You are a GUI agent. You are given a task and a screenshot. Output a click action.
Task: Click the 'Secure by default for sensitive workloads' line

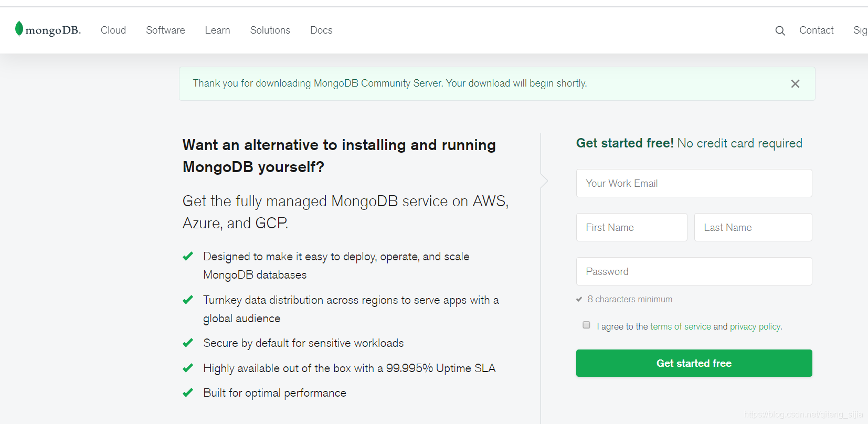point(303,343)
